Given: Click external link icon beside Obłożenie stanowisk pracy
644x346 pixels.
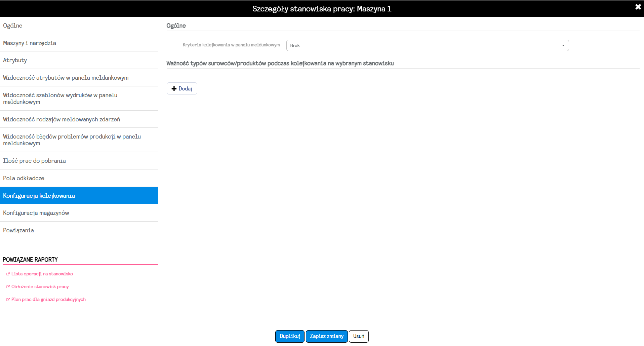Looking at the screenshot, I should [8, 287].
